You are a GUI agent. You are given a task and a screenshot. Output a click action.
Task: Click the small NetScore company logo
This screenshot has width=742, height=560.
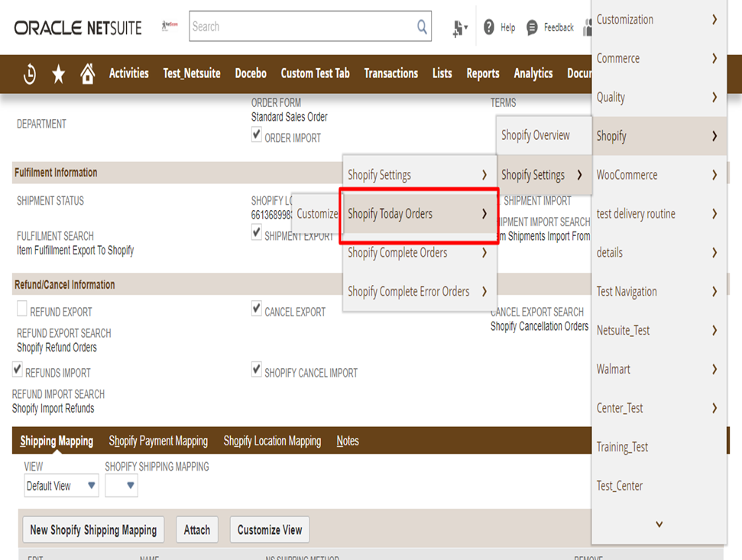pos(170,25)
